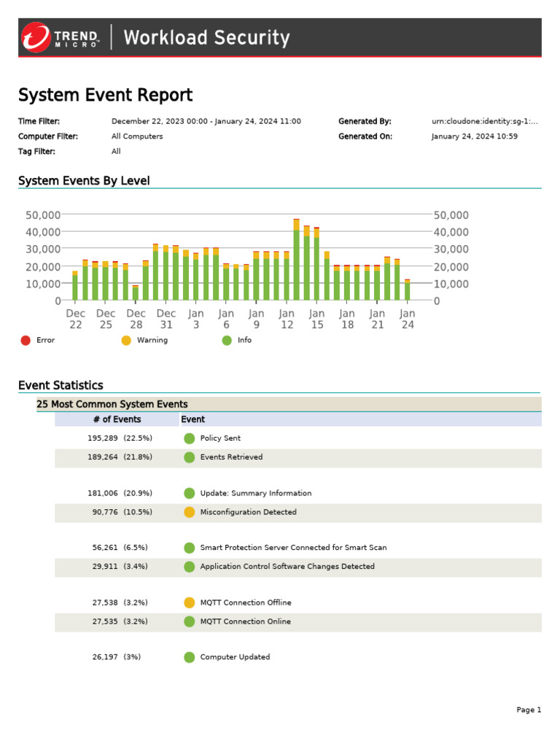Click the 'Event' column header
The image size is (560, 747).
pyautogui.click(x=193, y=419)
